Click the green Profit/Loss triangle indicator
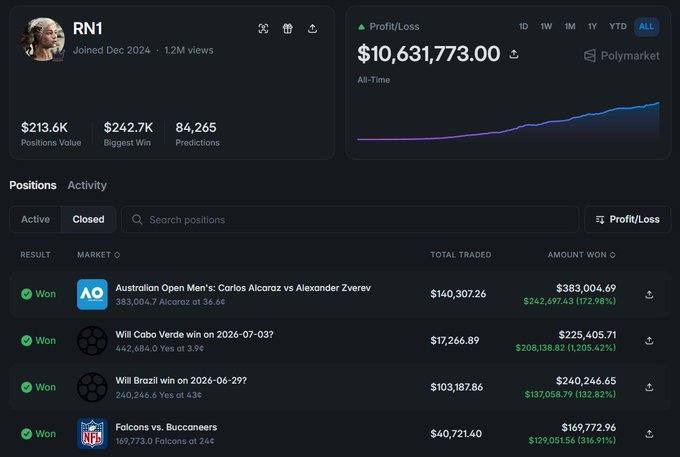This screenshot has width=680, height=457. (x=361, y=27)
